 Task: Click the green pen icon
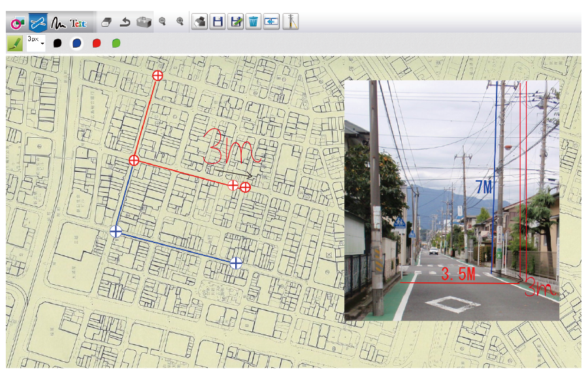pyautogui.click(x=15, y=44)
